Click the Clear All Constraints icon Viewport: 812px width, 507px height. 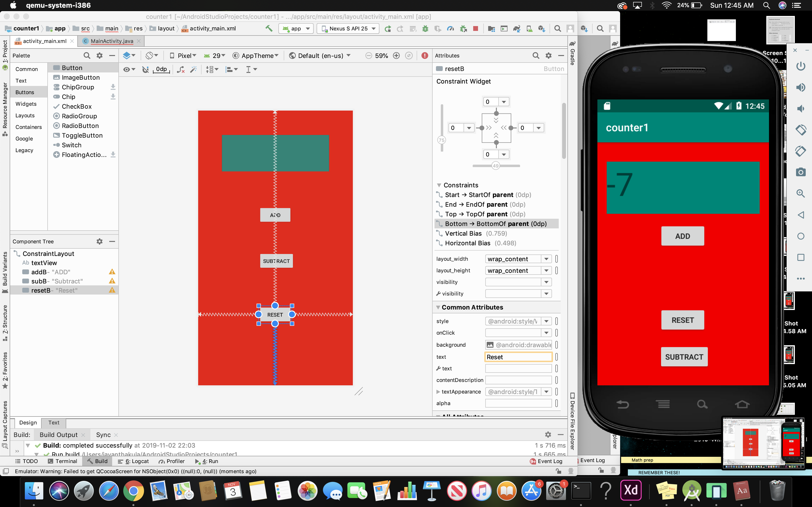pos(181,70)
